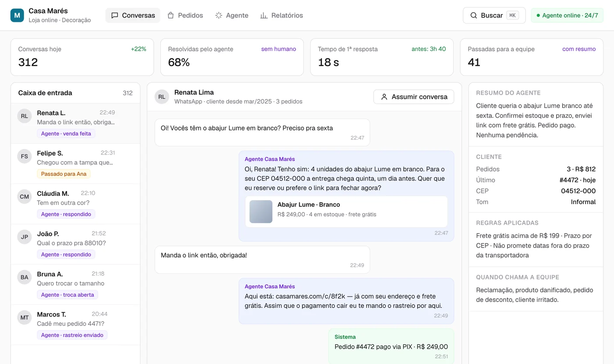Click last order value '#4472 · hoje'
This screenshot has height=364, width=614.
[578, 180]
